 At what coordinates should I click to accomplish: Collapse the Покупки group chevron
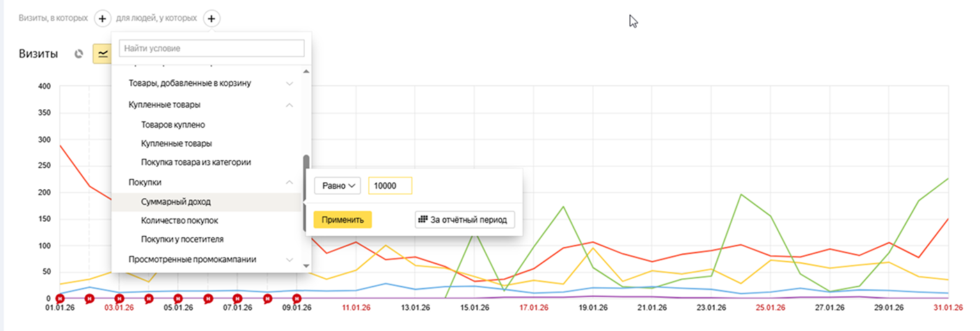(x=290, y=182)
